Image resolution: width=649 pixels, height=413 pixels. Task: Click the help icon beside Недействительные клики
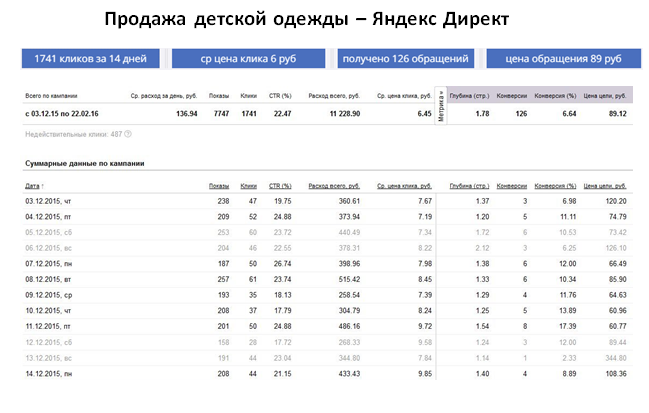tap(128, 134)
